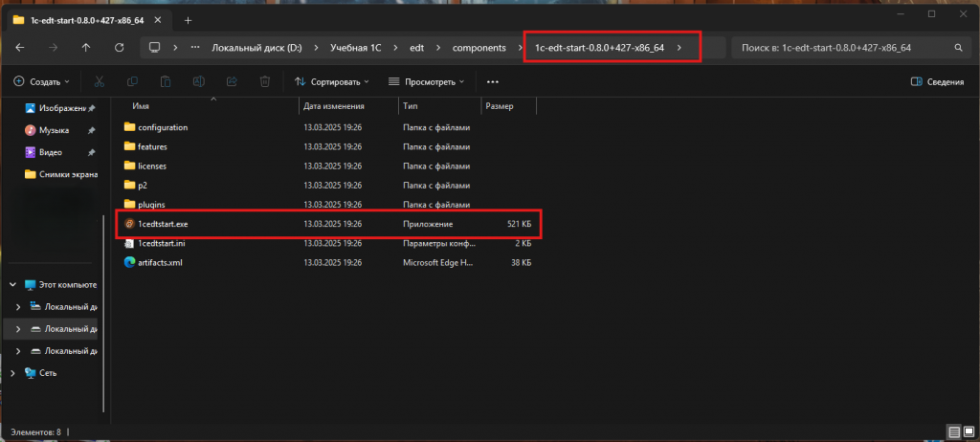Expand the third Локальный диск node
Screen dimensions: 980x442
(x=18, y=351)
